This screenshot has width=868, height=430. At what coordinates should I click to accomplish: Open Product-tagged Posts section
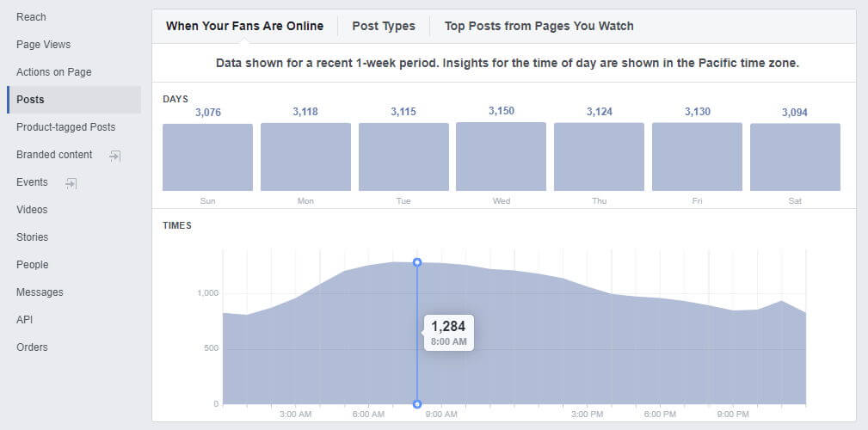(x=65, y=127)
